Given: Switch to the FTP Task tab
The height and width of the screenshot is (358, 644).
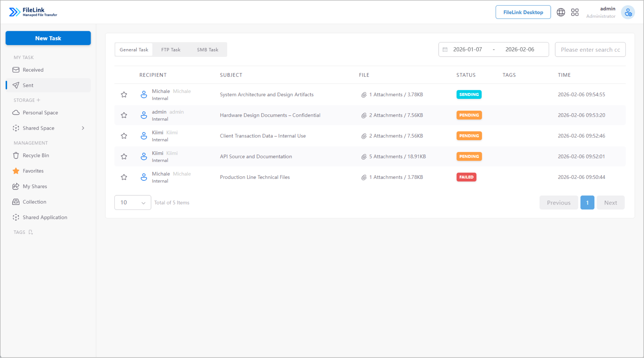Looking at the screenshot, I should [171, 50].
